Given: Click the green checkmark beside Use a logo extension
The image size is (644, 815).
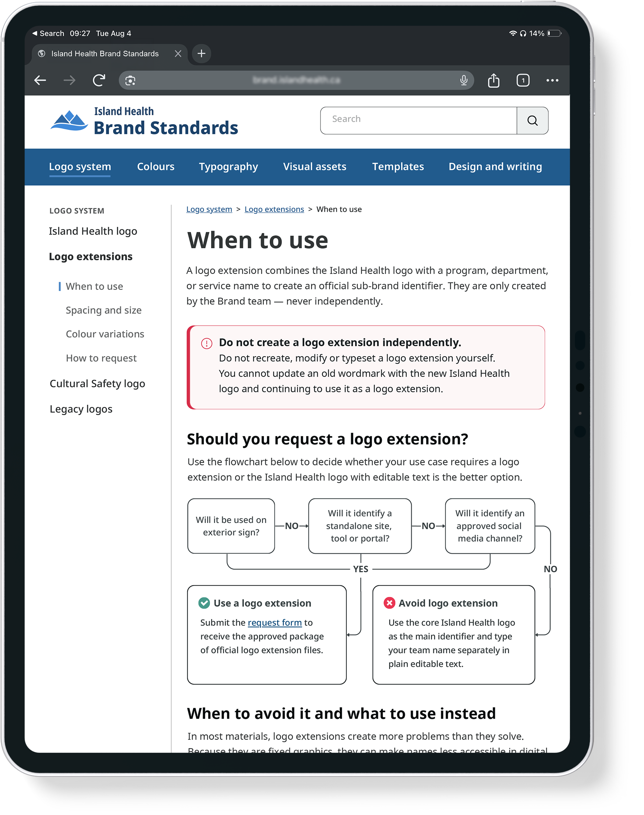Looking at the screenshot, I should point(204,603).
